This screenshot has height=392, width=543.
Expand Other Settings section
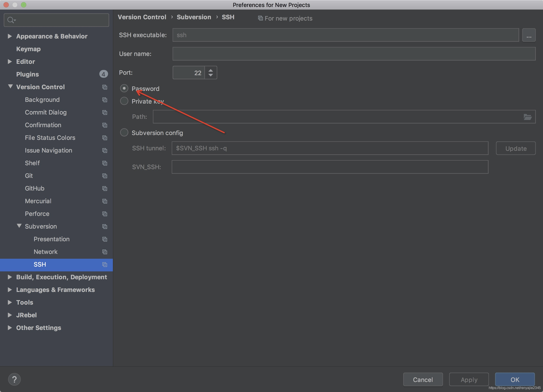click(x=10, y=328)
